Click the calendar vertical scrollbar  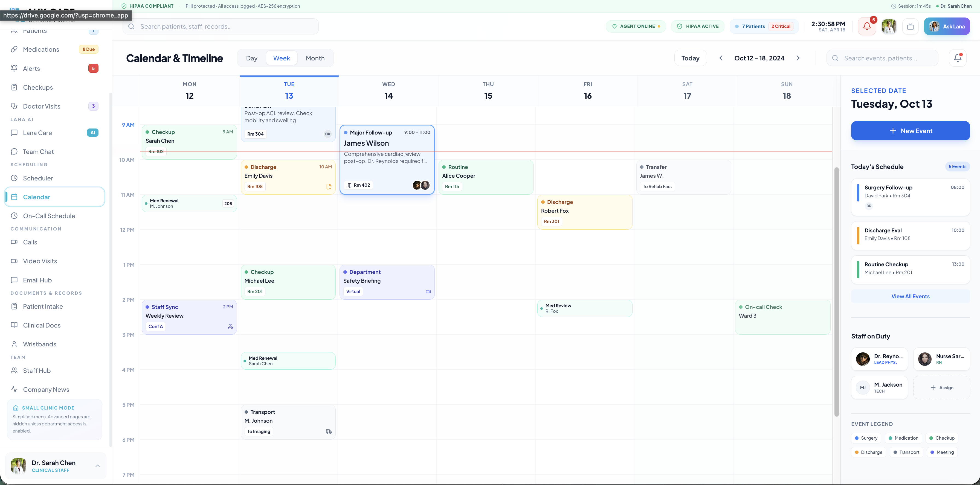coord(836,292)
